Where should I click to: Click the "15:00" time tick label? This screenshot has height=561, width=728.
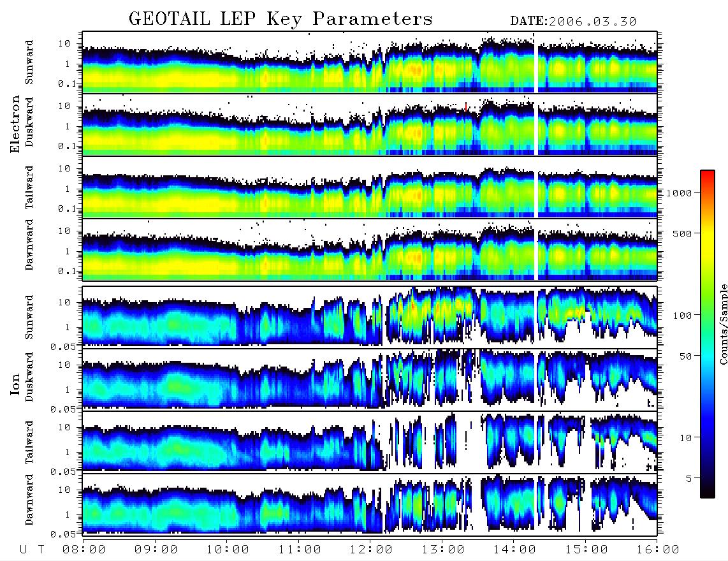(x=586, y=550)
